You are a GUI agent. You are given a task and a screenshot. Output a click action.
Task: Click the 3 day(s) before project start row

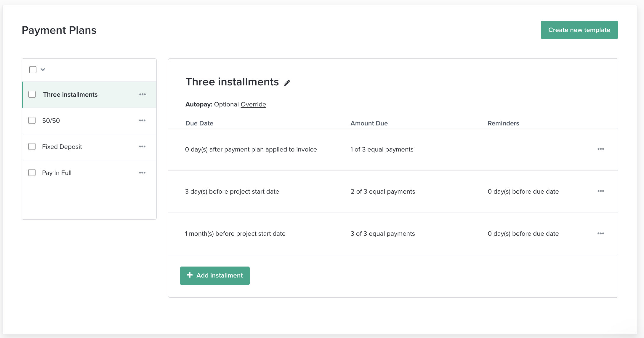[x=232, y=192]
